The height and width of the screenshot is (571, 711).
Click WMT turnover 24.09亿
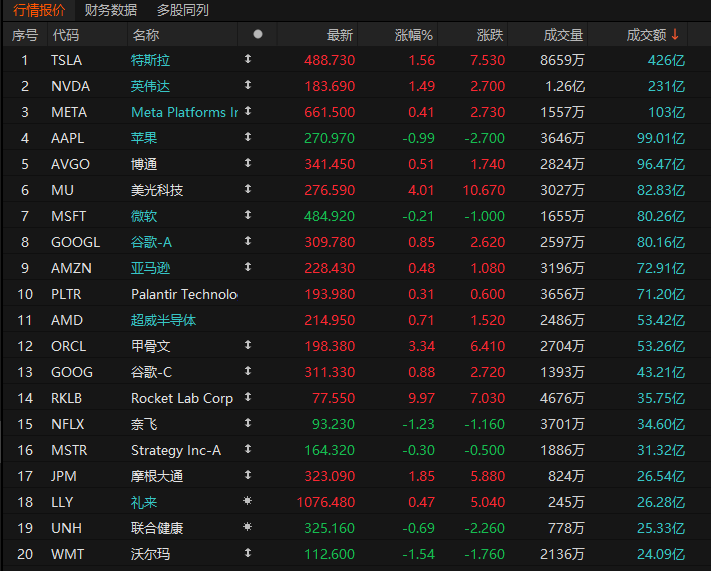click(661, 554)
